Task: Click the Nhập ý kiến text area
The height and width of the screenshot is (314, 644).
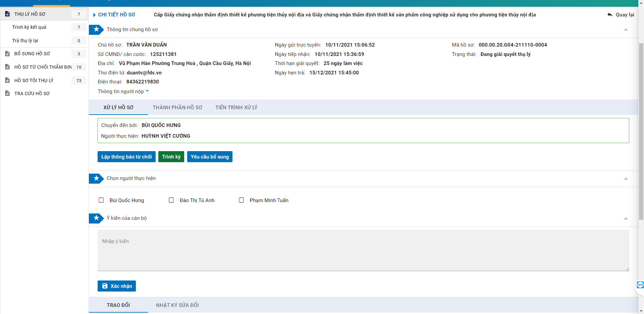Action: (363, 250)
